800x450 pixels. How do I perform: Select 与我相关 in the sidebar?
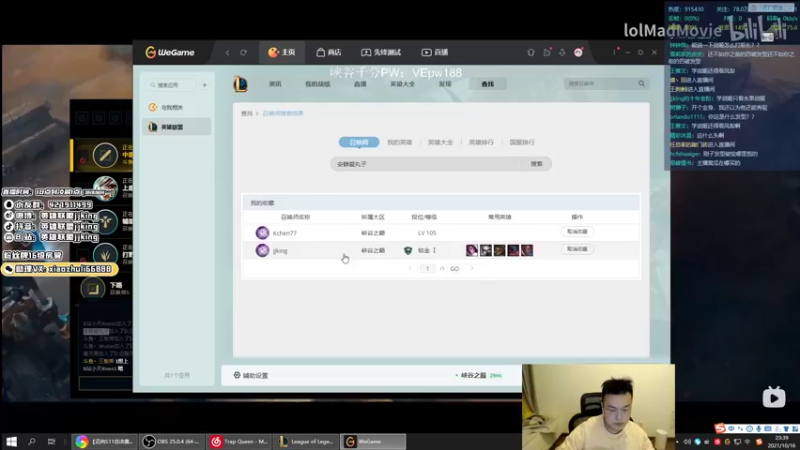tap(177, 107)
